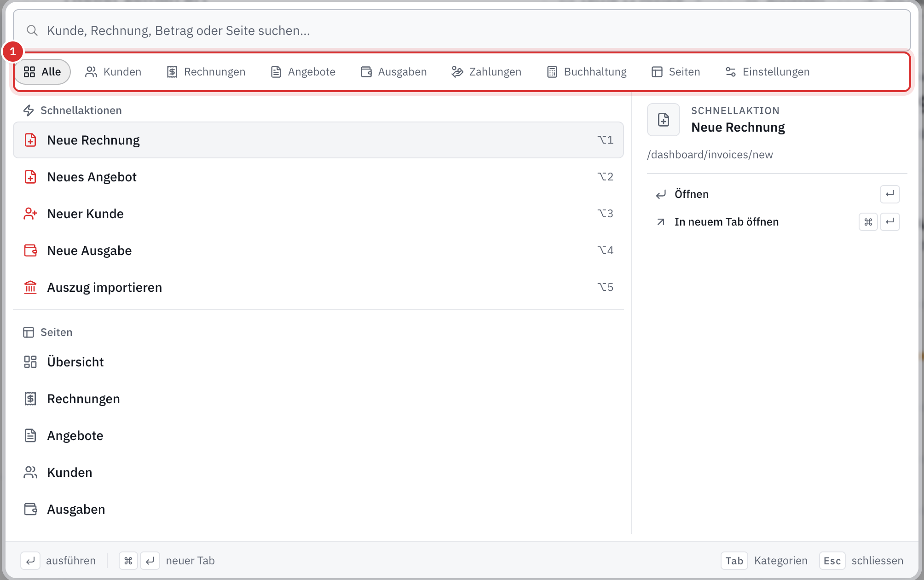924x580 pixels.
Task: Click the Neue Ausgabe wallet icon
Action: (x=30, y=250)
